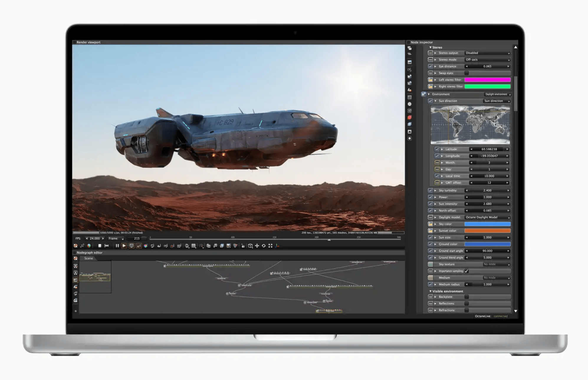
Task: Click the Render viewport panel title
Action: pyautogui.click(x=88, y=42)
